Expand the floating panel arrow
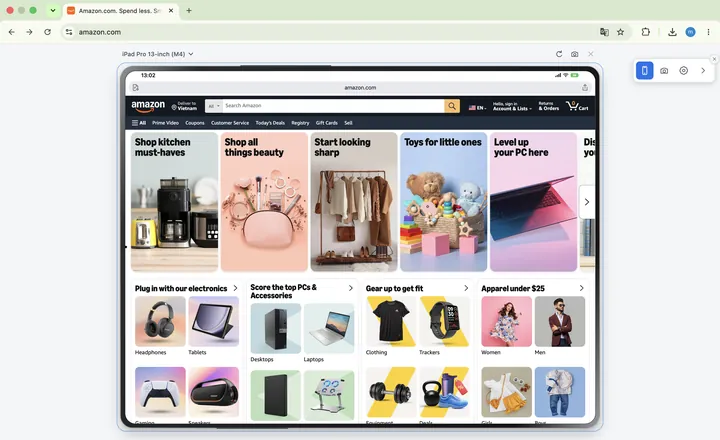 click(703, 71)
